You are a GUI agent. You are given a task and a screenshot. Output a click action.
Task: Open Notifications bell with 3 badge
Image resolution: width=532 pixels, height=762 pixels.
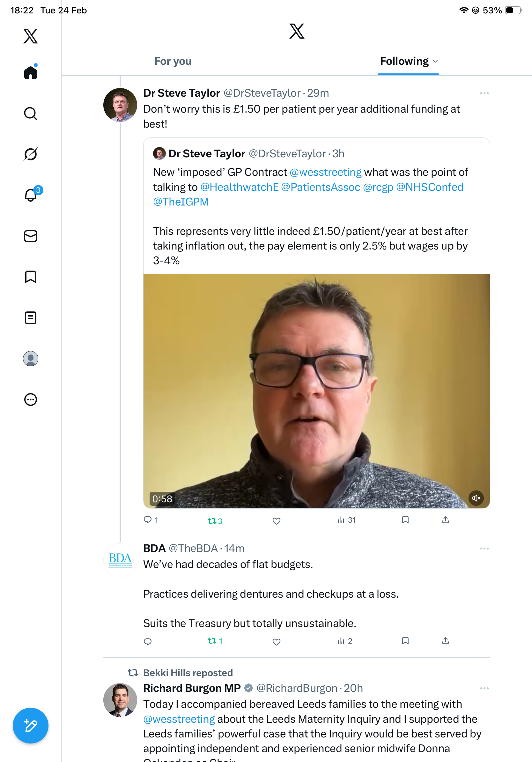coord(31,195)
